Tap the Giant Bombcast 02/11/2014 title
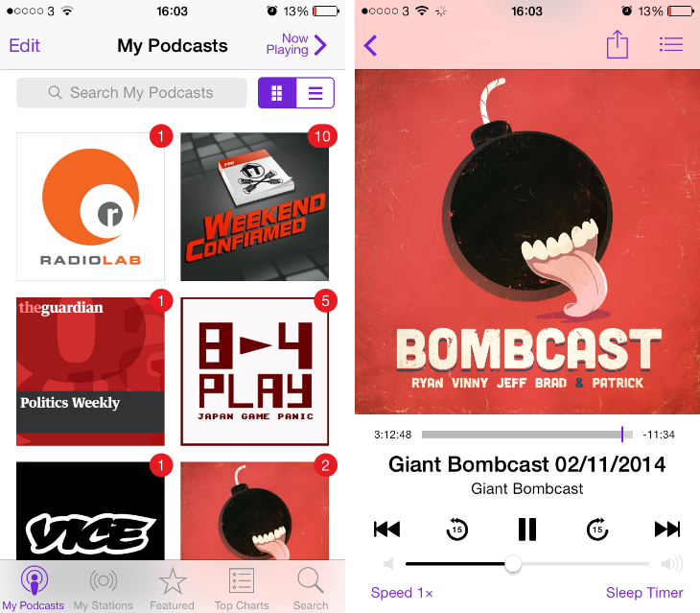Image resolution: width=700 pixels, height=613 pixels. pos(526,464)
